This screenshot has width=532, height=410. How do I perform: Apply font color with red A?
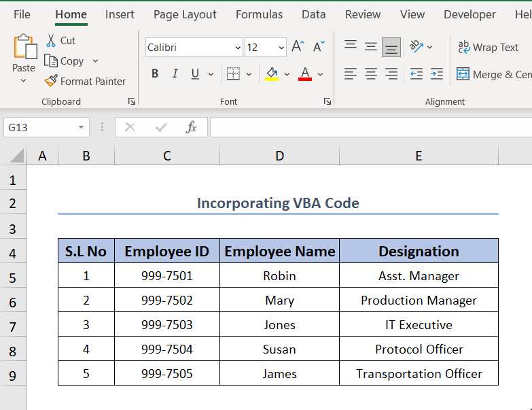click(305, 73)
